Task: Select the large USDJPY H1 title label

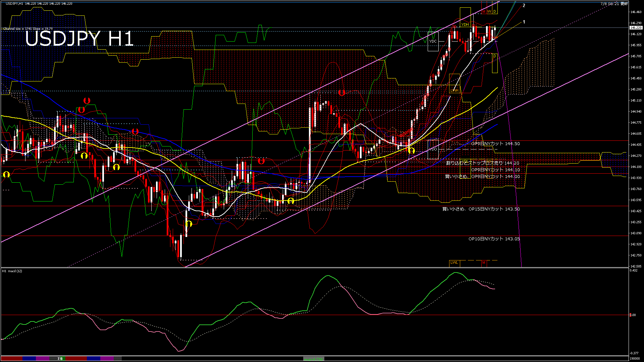Action: 79,39
